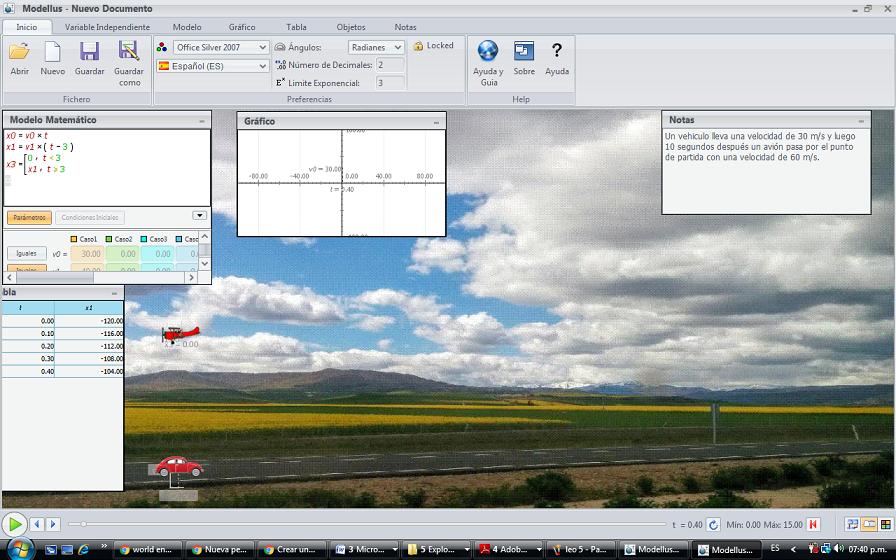Expand the parameters panel dropdown arrow
Screen dimensions: 896x560
(x=199, y=215)
